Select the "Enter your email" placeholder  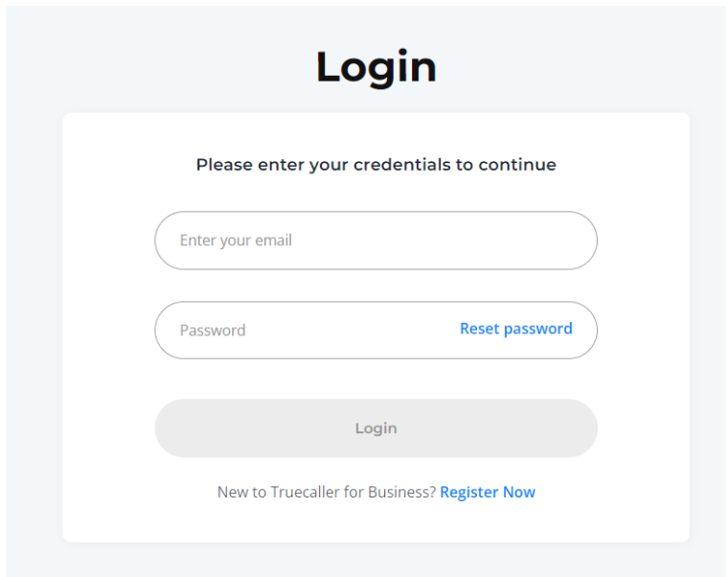[236, 241]
